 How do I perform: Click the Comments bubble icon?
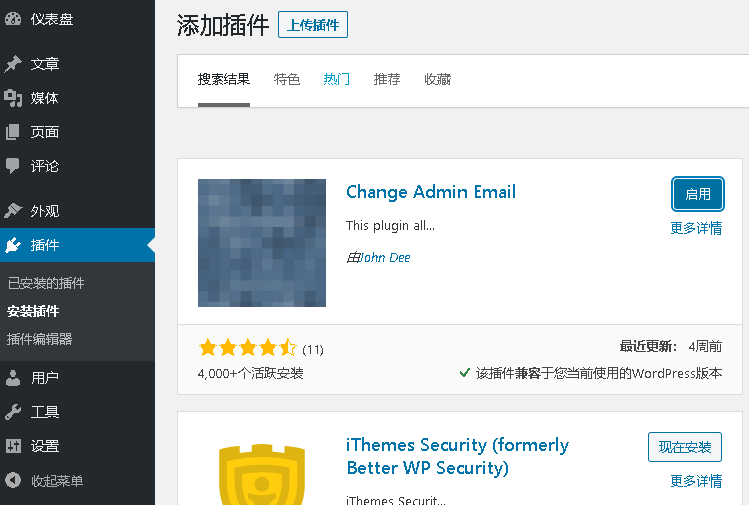click(13, 166)
